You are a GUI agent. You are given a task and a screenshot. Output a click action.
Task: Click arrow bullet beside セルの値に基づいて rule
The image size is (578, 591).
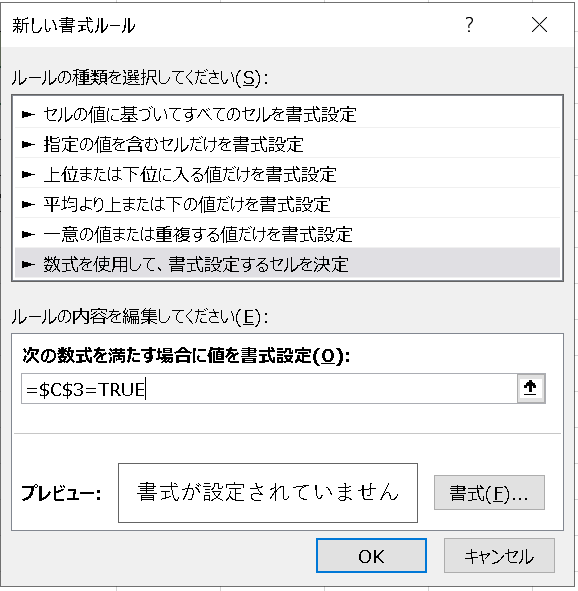[28, 114]
